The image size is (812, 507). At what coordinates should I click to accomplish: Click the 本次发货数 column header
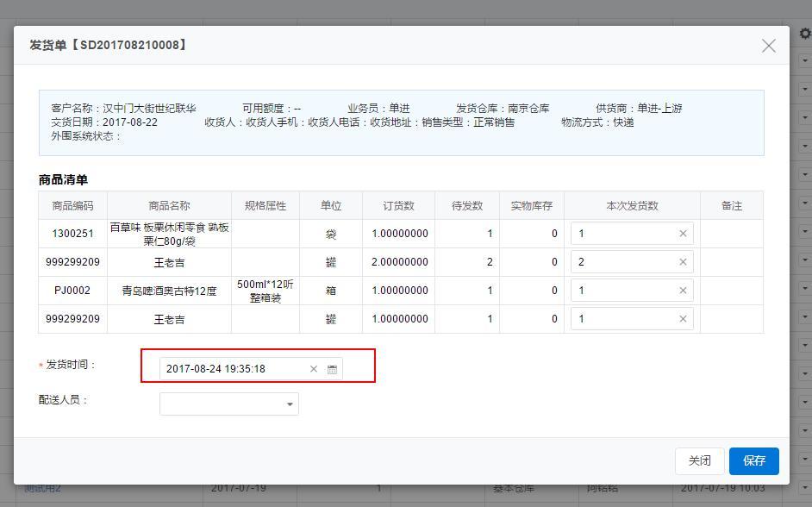tap(632, 205)
